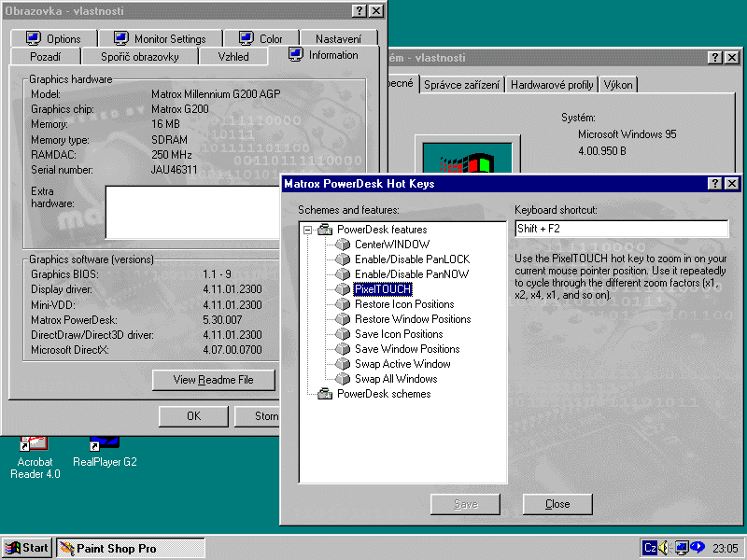747x560 pixels.
Task: Open Matrox QuickDesk monitor icon in system tray
Action: coord(681,548)
